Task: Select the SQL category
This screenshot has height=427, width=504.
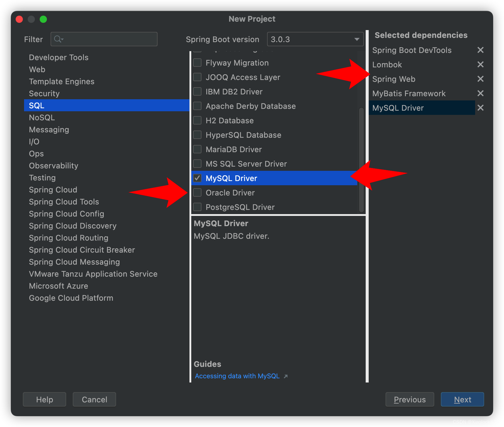Action: pos(107,105)
